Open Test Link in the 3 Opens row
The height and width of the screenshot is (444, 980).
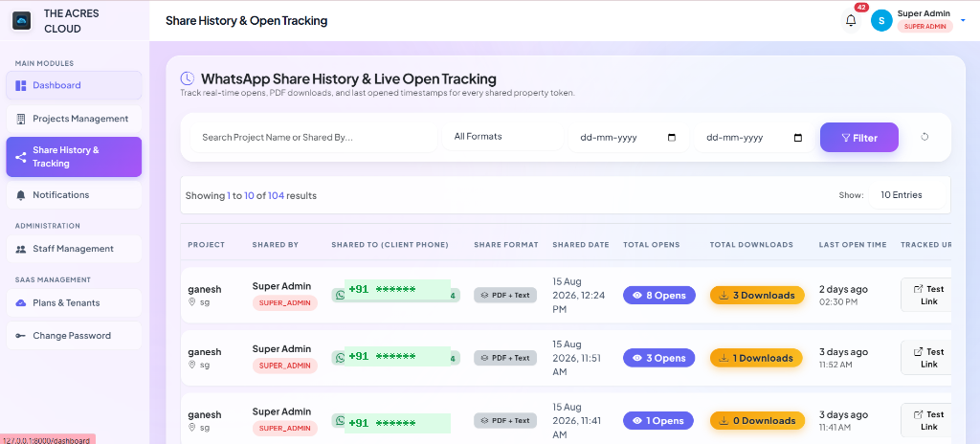[x=927, y=357]
